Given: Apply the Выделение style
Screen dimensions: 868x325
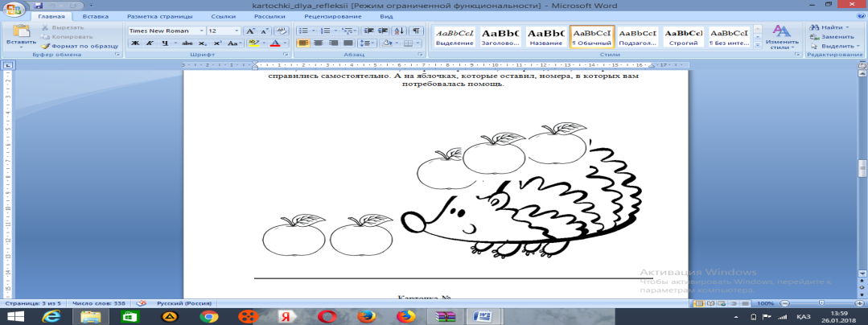Looking at the screenshot, I should pyautogui.click(x=455, y=37).
